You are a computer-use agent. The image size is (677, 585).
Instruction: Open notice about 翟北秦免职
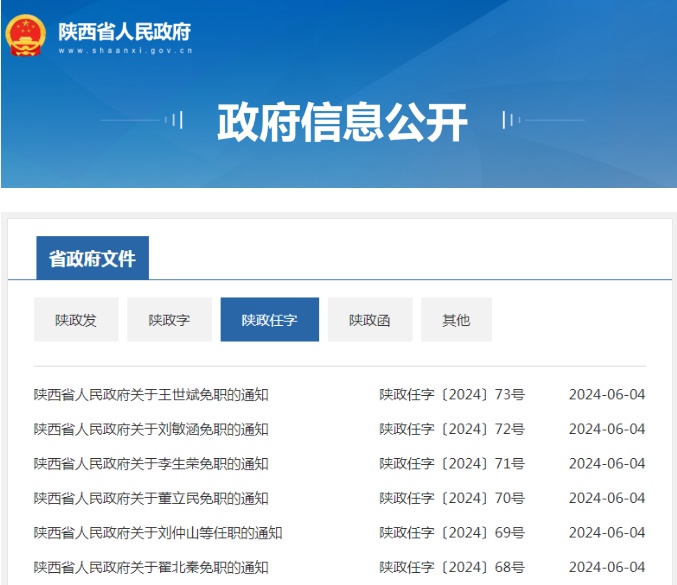tap(151, 567)
